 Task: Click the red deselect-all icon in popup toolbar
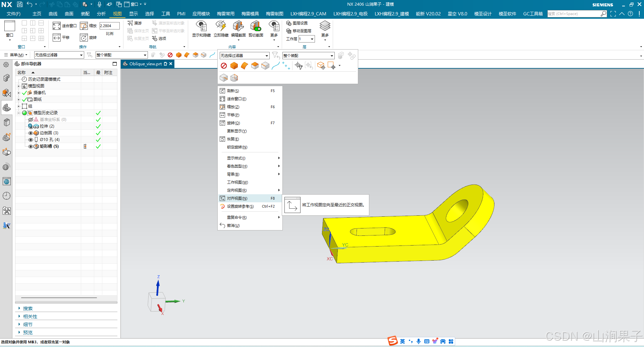(x=224, y=66)
